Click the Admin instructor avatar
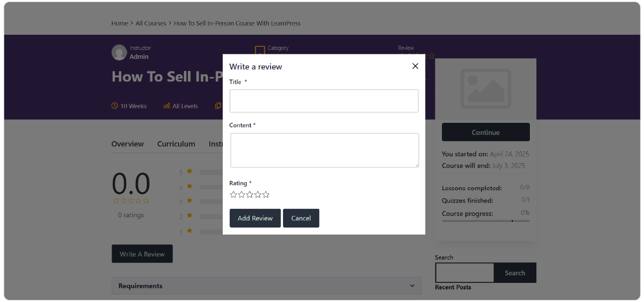644x302 pixels. tap(119, 52)
